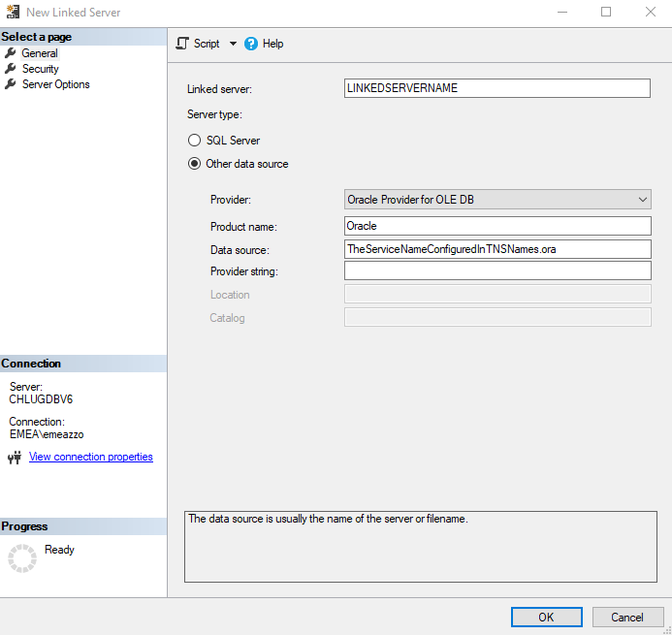The width and height of the screenshot is (672, 635).
Task: Click the Linked server input field
Action: point(497,88)
